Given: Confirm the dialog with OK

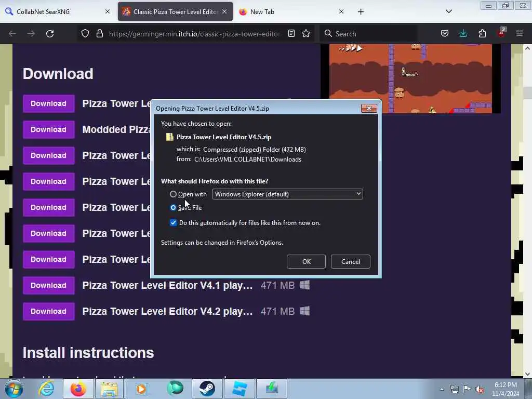Looking at the screenshot, I should coord(307,262).
